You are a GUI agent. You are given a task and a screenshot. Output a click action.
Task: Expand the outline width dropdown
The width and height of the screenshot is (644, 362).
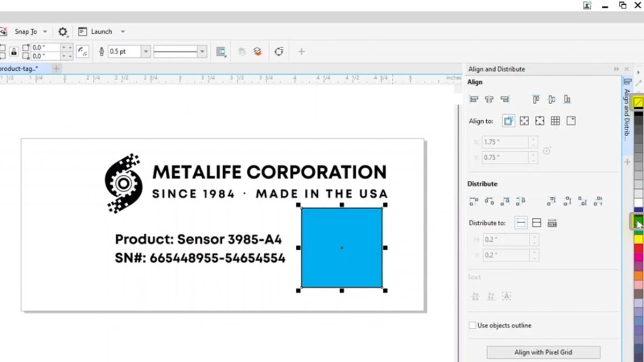[x=145, y=51]
